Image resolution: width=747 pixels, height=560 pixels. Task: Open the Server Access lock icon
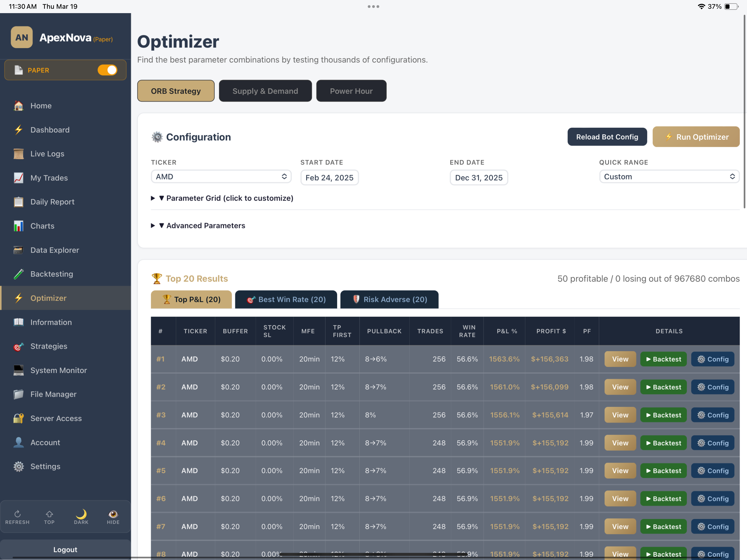[19, 418]
